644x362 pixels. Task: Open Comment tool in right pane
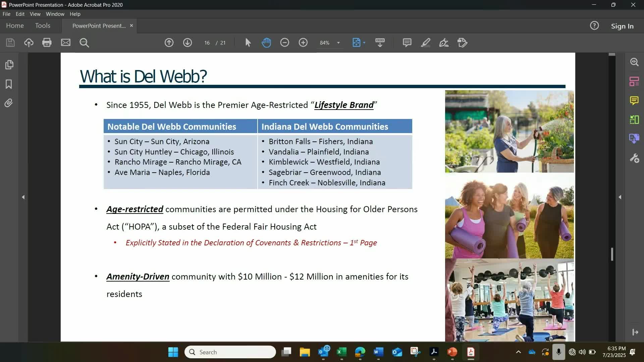[x=634, y=100]
